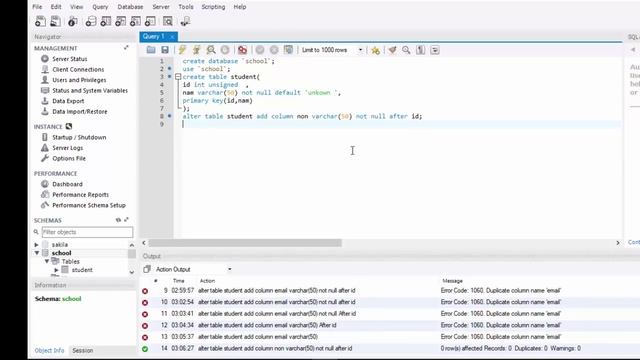Create a new function icon

(x=150, y=21)
